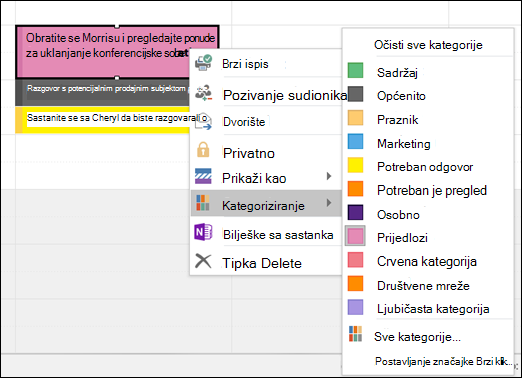Click the Prikaži kao striped icon
Viewport: 522px width, 378px height.
click(203, 176)
